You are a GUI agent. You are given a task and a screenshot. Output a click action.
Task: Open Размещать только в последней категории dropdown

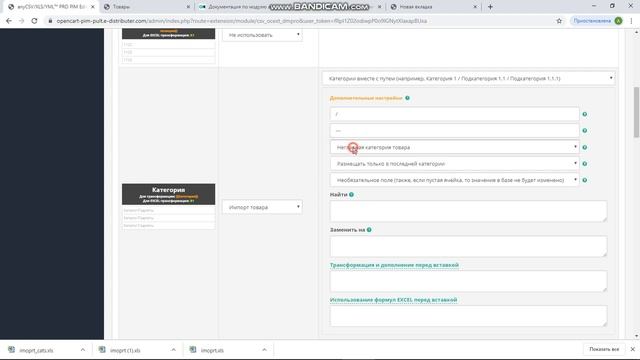pos(454,164)
